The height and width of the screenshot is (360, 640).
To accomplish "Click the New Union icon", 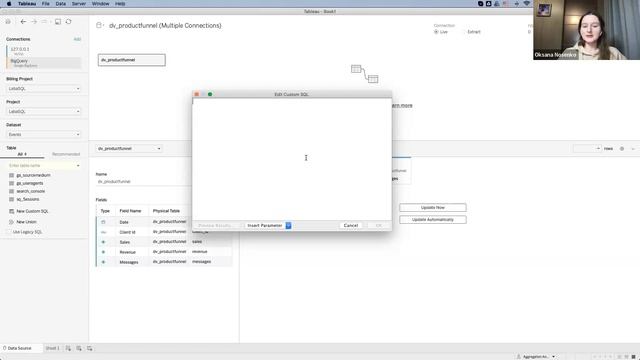I will [x=11, y=222].
